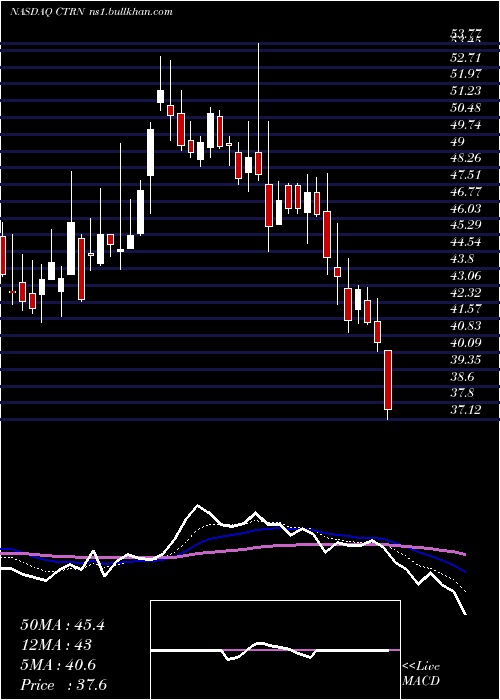Click the 44.54 price axis label
The width and height of the screenshot is (500, 700).
tap(466, 242)
